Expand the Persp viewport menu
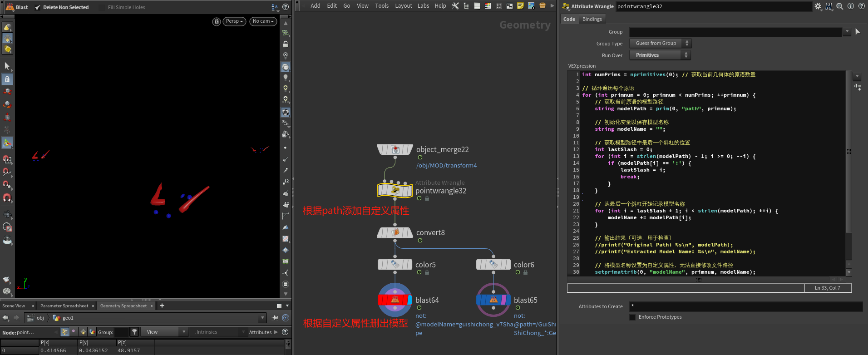 tap(234, 21)
